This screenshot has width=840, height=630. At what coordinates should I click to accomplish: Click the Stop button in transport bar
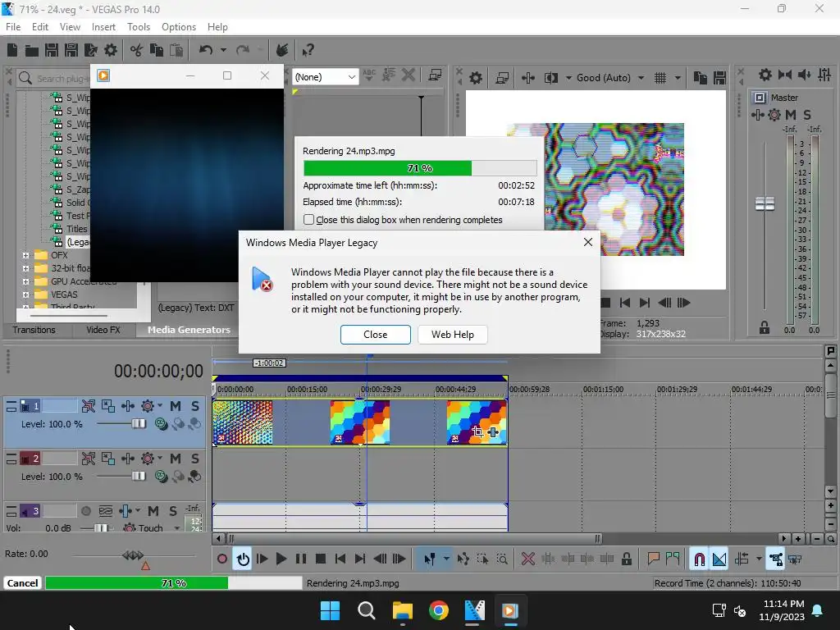point(321,559)
